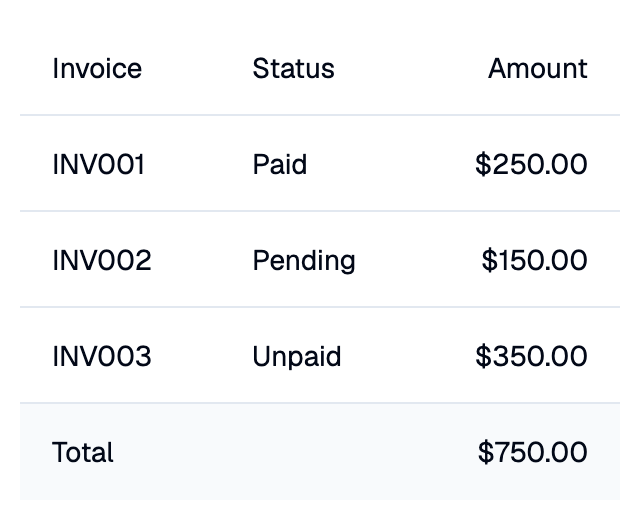This screenshot has height=520, width=640.
Task: Click the $250.00 amount
Action: point(531,164)
